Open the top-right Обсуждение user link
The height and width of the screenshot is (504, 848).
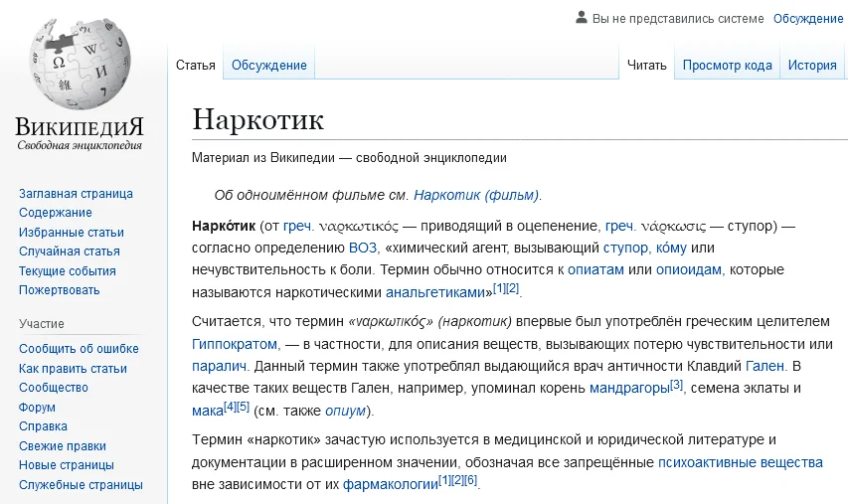click(808, 19)
